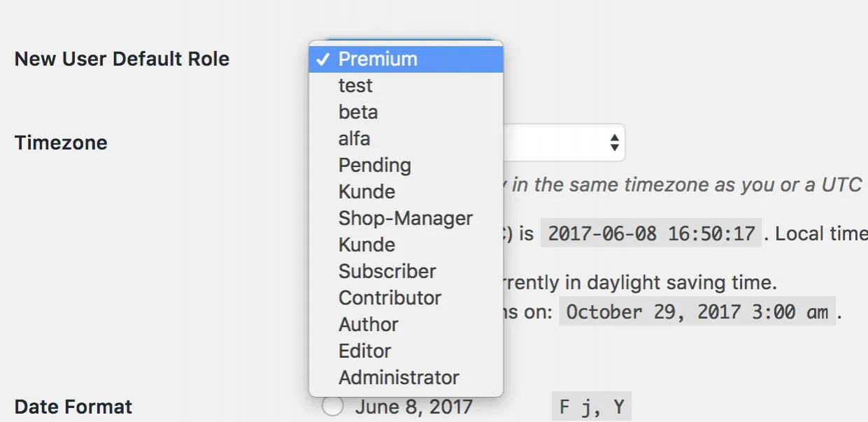This screenshot has height=422, width=868.
Task: Choose Administrator as default role
Action: [406, 377]
